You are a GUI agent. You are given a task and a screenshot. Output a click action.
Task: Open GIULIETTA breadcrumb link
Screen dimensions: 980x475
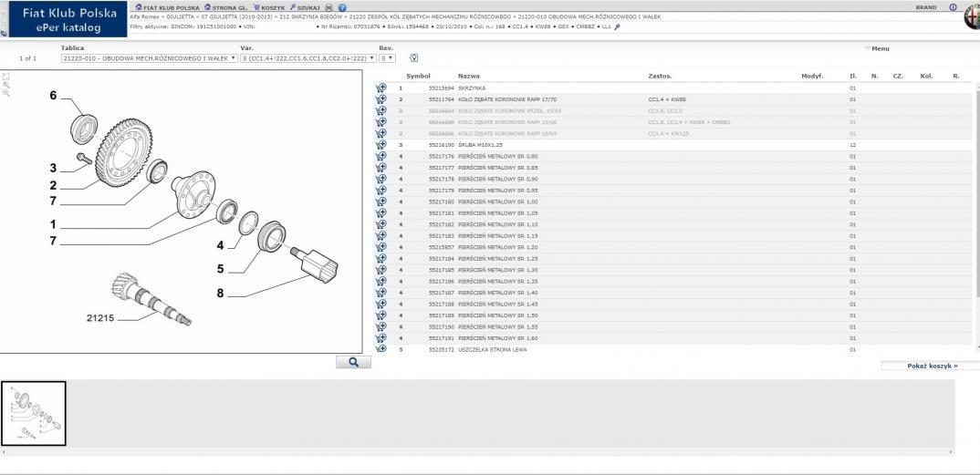[x=180, y=16]
